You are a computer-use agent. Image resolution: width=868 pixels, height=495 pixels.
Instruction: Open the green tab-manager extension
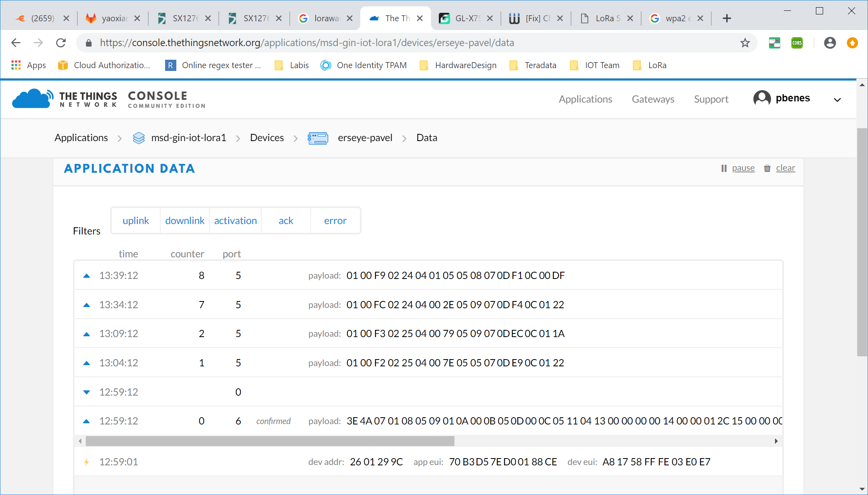pyautogui.click(x=775, y=42)
